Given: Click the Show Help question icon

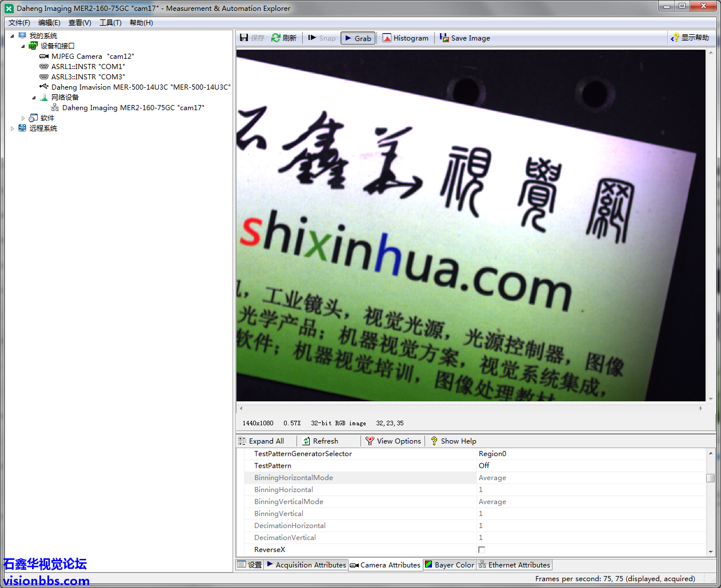Looking at the screenshot, I should (434, 441).
